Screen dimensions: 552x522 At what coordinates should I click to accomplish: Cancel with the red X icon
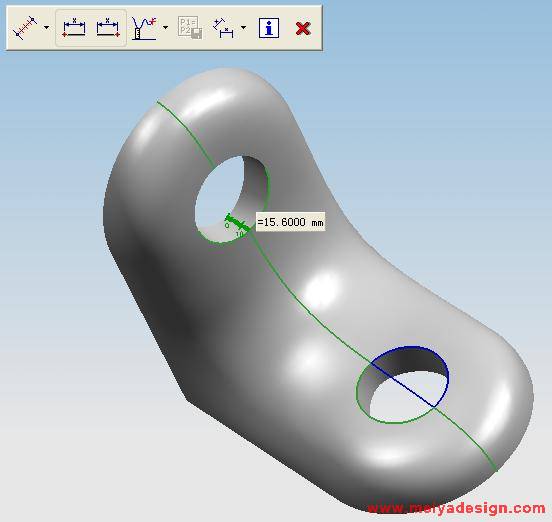click(x=303, y=28)
